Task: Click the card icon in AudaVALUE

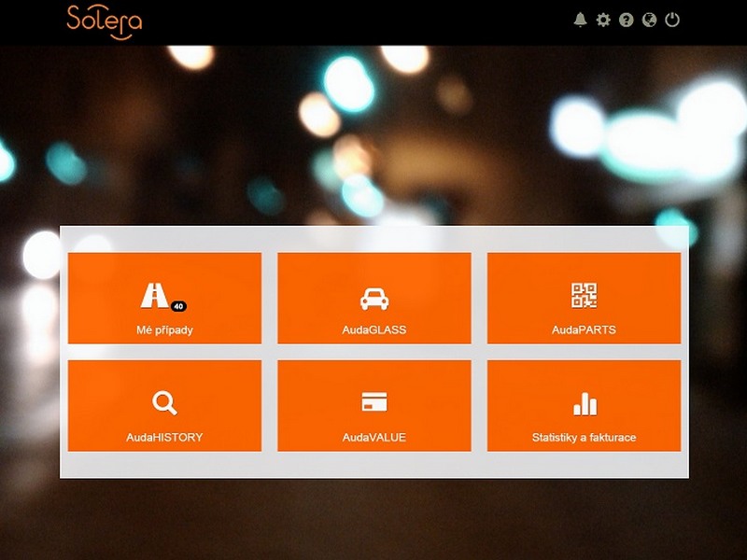Action: (x=374, y=401)
